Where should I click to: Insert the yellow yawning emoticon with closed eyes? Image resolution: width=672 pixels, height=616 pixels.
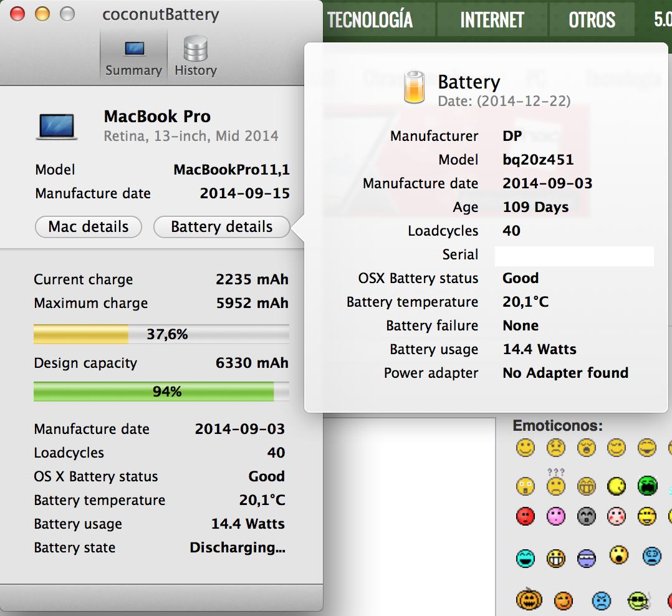(586, 448)
